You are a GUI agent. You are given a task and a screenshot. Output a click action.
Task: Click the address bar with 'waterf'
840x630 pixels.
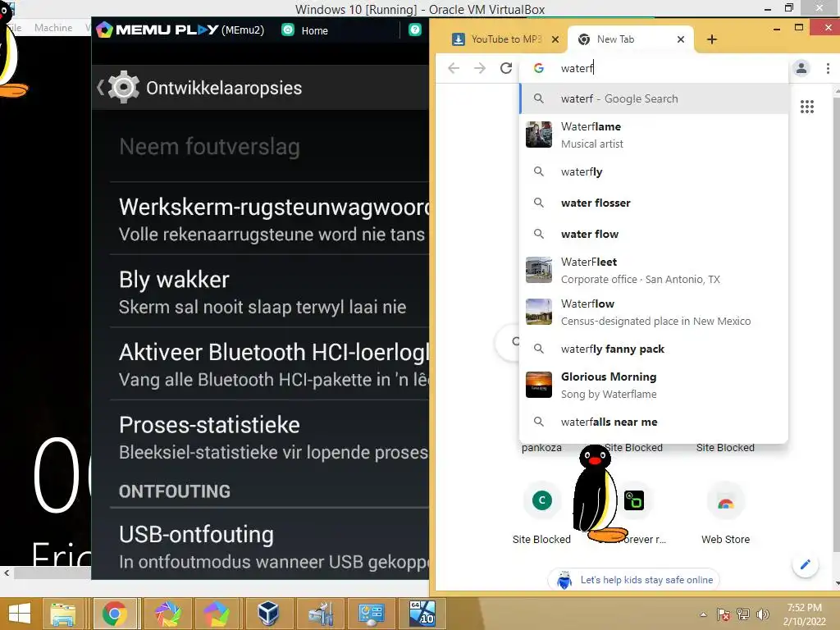pos(654,68)
